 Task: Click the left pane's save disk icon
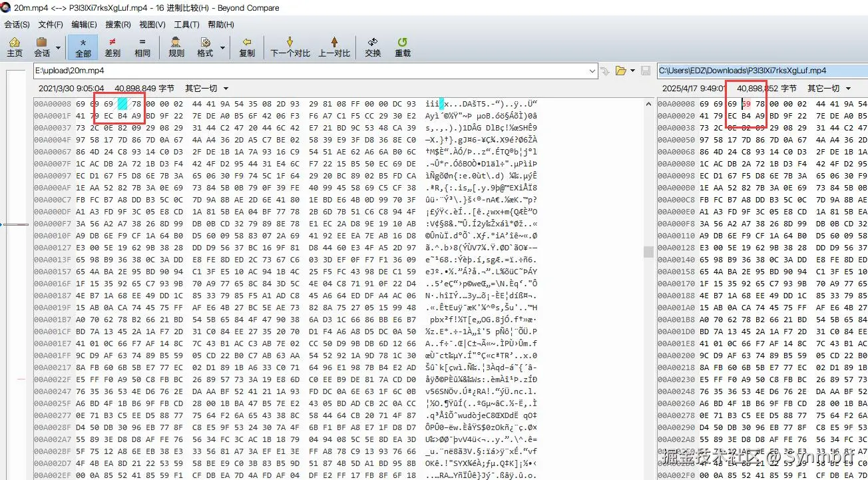pos(645,71)
